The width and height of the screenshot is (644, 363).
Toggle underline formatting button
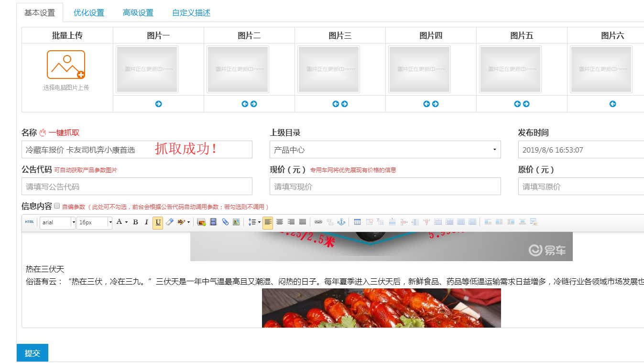point(158,222)
